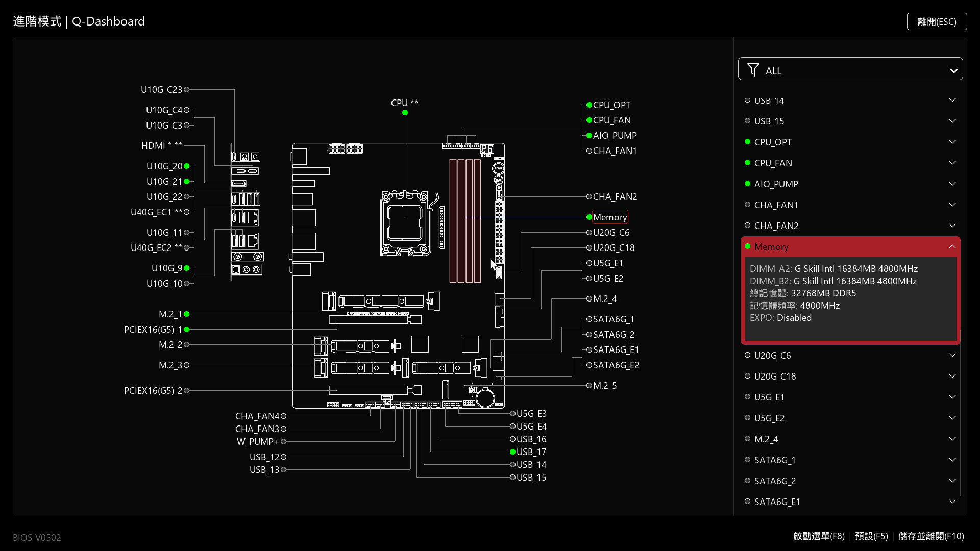
Task: Click the U10G_20 green port indicator
Action: click(187, 166)
